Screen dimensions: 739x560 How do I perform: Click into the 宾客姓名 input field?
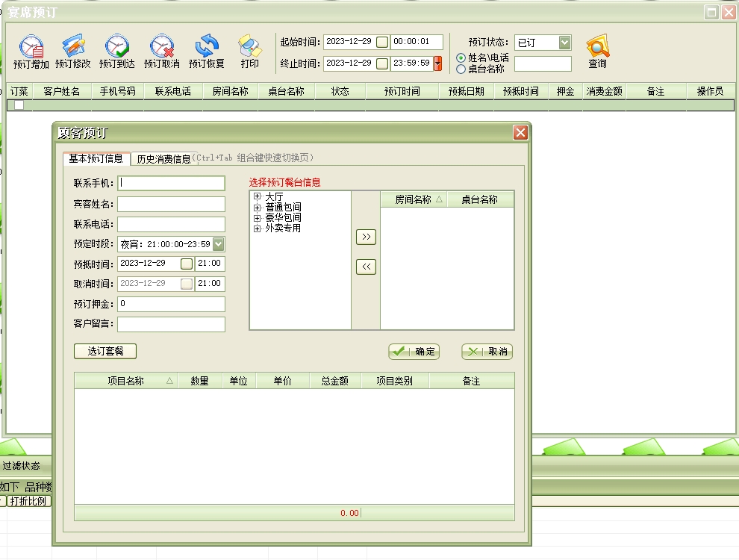[171, 204]
